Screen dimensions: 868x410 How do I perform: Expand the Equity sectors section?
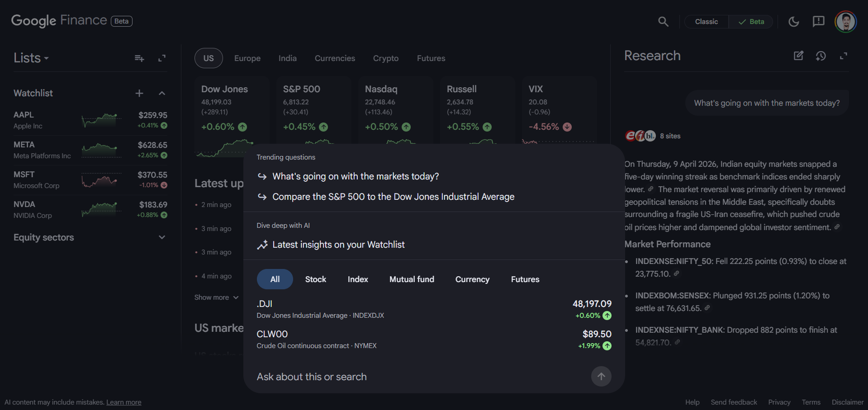161,237
